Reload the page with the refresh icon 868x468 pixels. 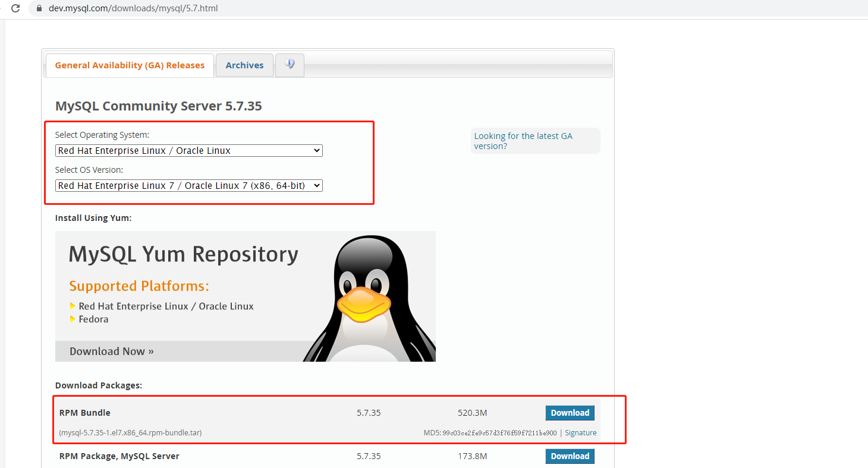(x=15, y=8)
